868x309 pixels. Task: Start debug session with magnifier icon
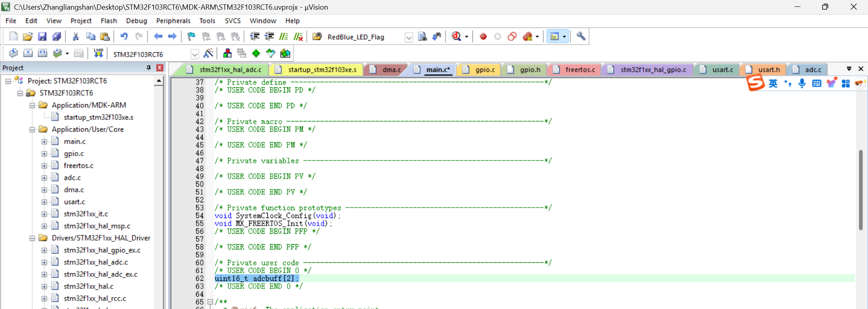pos(456,37)
